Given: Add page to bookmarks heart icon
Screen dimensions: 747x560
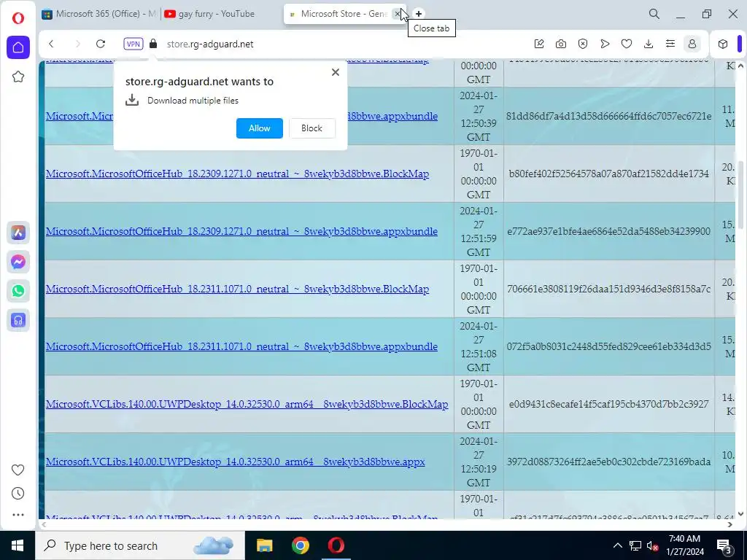Looking at the screenshot, I should [627, 44].
